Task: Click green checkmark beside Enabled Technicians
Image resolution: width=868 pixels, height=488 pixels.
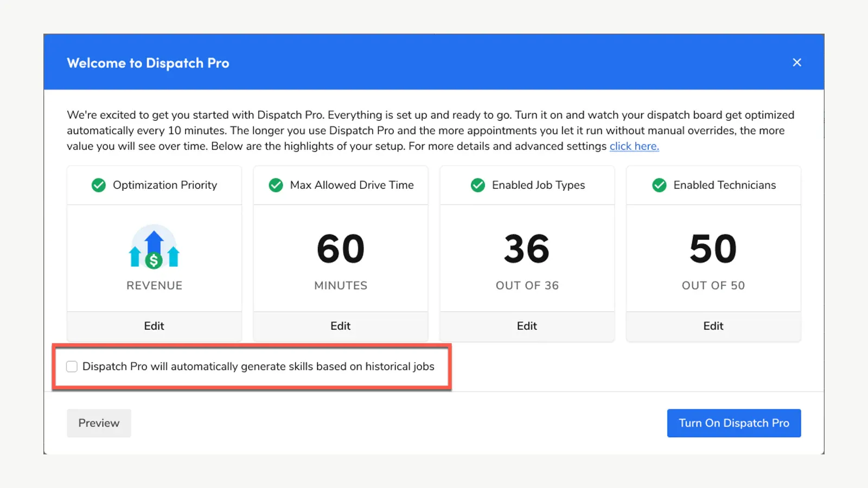Action: click(660, 185)
